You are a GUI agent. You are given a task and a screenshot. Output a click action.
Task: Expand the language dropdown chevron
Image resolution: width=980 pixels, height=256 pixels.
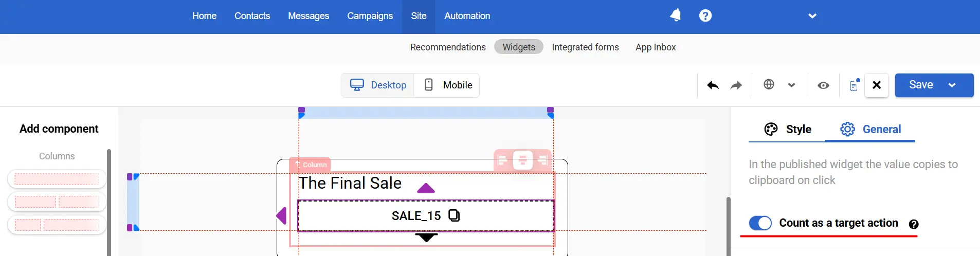791,85
